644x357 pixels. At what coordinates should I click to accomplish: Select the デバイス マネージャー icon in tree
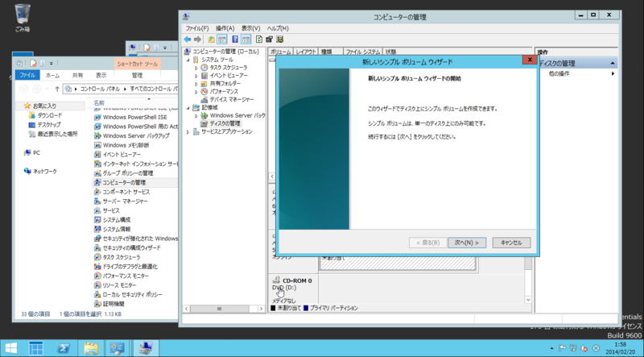point(204,100)
